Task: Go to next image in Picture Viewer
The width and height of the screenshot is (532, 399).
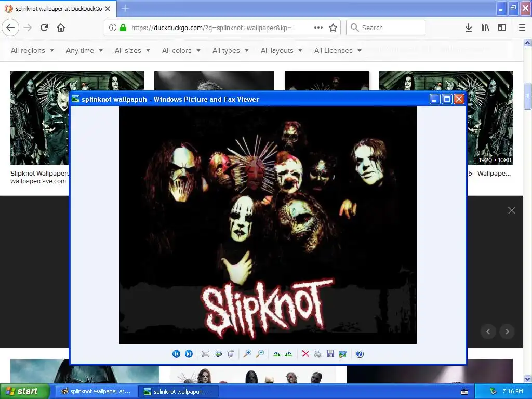Action: point(189,354)
